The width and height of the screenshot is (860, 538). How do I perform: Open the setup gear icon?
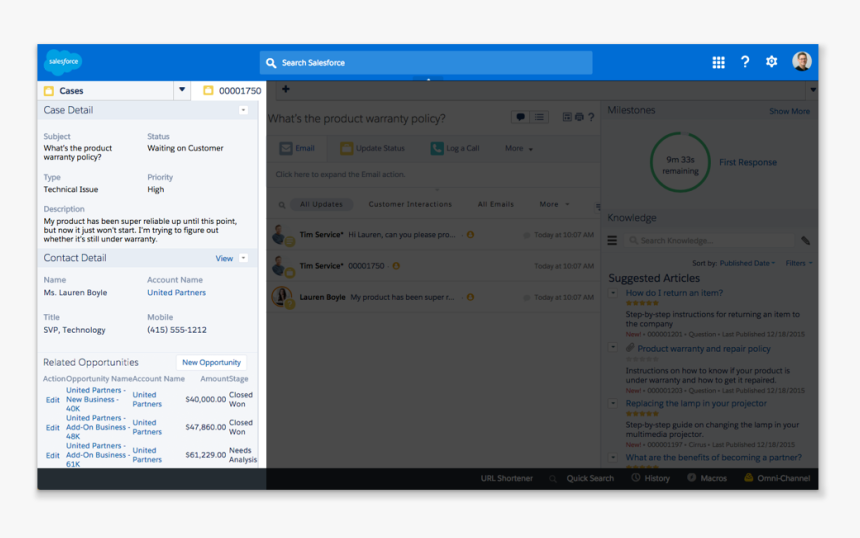tap(772, 62)
